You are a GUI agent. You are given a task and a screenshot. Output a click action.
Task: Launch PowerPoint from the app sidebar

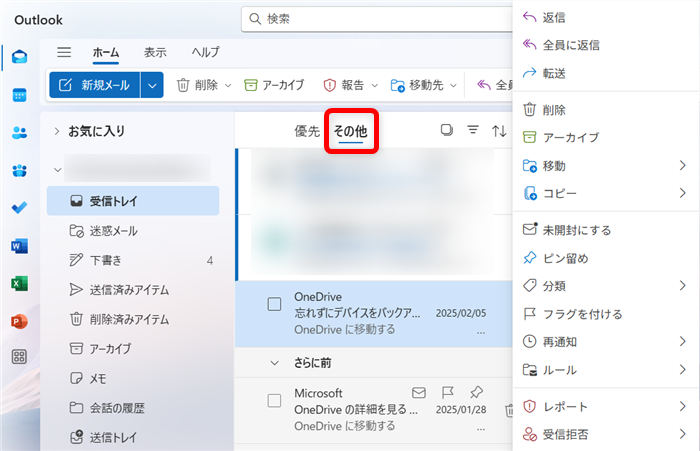pos(19,320)
